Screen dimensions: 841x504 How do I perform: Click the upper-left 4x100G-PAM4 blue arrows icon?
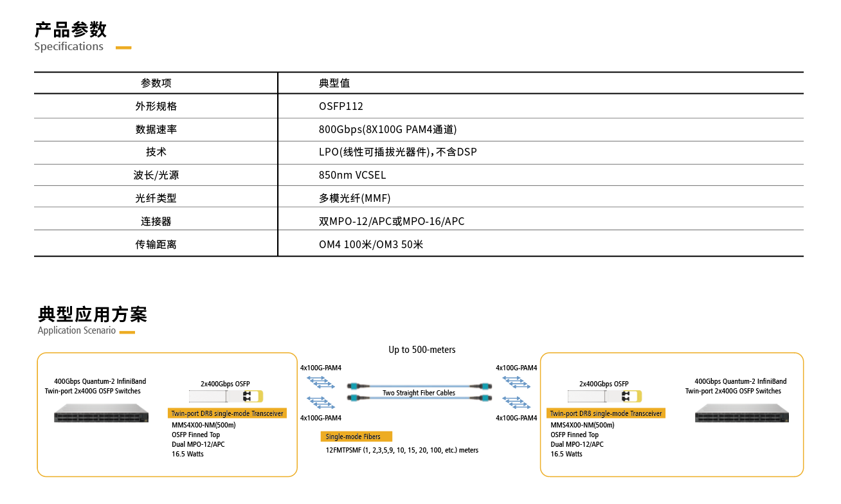click(x=321, y=382)
